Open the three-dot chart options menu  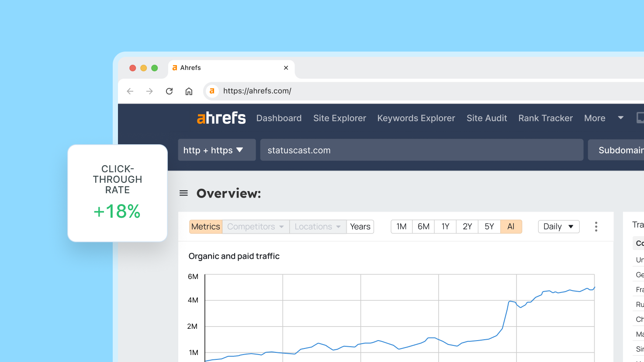pos(596,226)
